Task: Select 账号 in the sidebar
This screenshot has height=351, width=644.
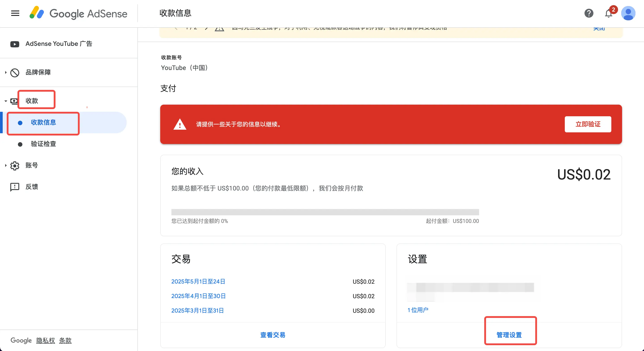Action: 32,165
